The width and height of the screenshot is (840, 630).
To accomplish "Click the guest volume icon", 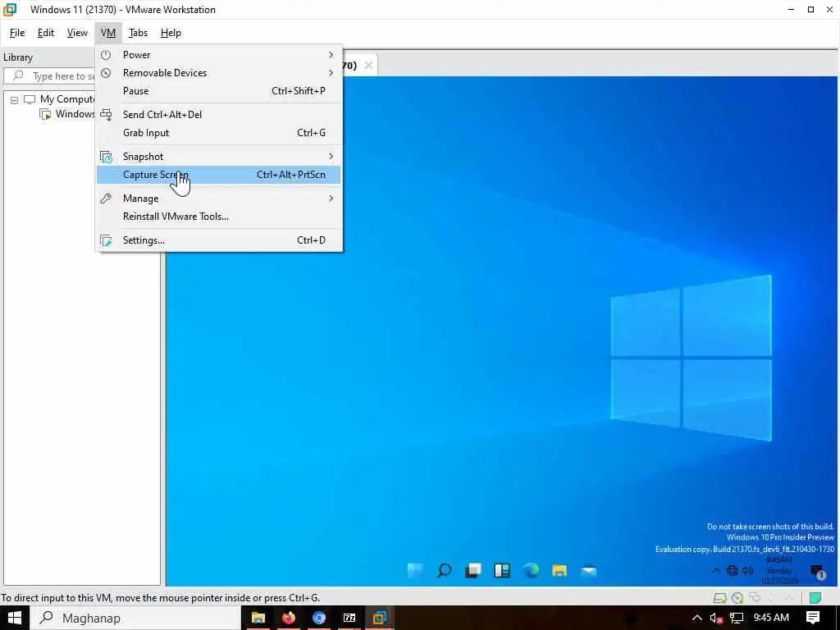I will [x=747, y=571].
